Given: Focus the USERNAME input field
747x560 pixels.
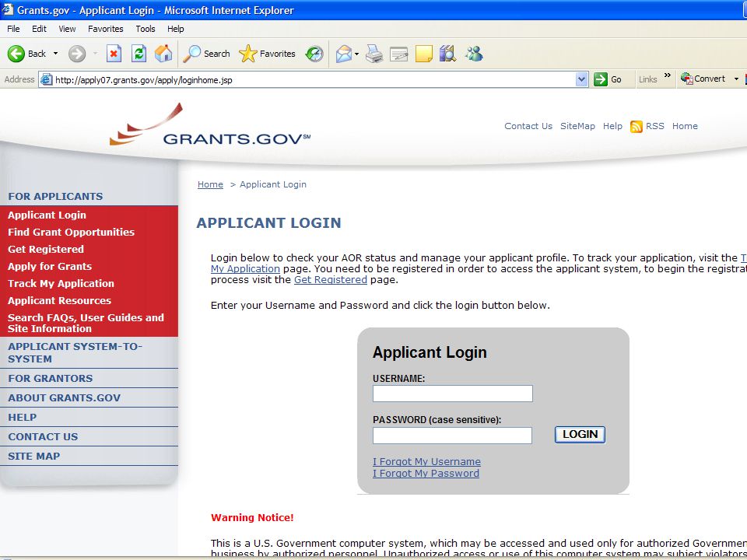Looking at the screenshot, I should click(453, 394).
